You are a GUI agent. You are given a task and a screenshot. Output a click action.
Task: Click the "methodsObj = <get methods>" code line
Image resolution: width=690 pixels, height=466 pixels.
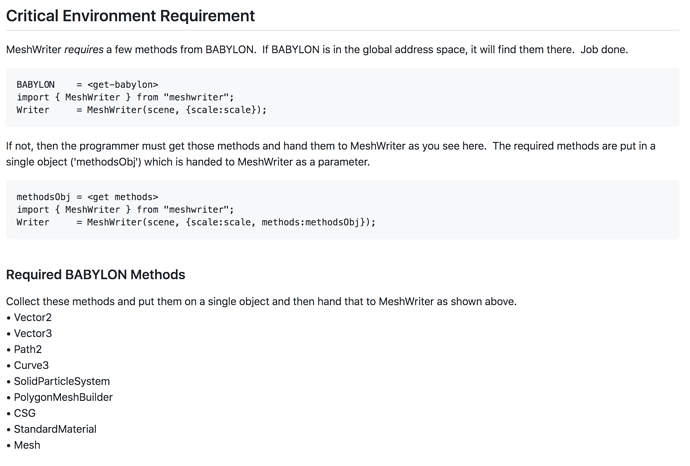pyautogui.click(x=87, y=196)
